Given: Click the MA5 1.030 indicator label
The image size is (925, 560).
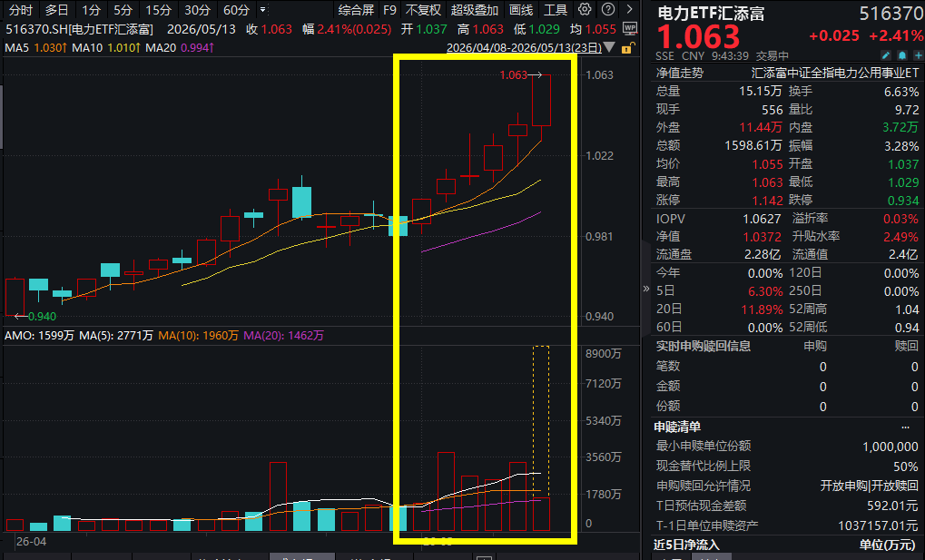Looking at the screenshot, I should pyautogui.click(x=36, y=47).
